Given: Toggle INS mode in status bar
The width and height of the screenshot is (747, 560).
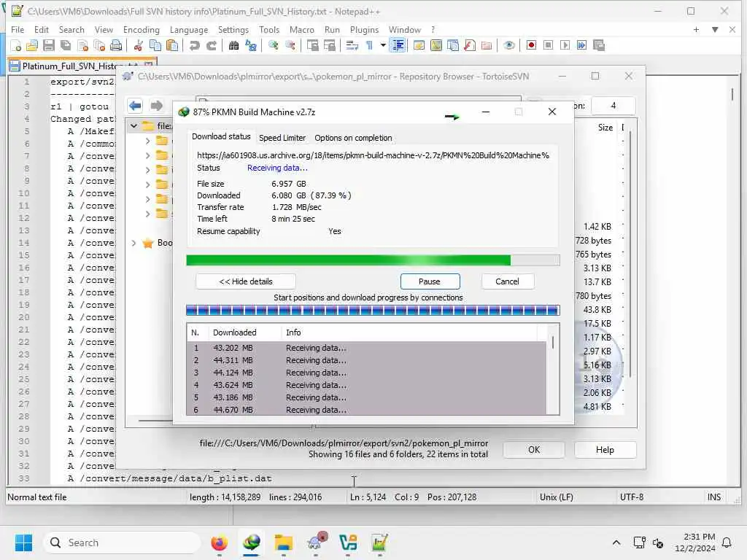Looking at the screenshot, I should pos(713,497).
